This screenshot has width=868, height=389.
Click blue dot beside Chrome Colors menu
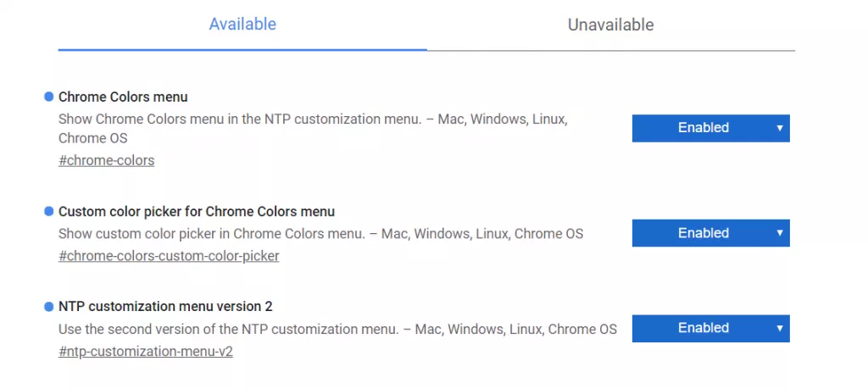(x=48, y=97)
